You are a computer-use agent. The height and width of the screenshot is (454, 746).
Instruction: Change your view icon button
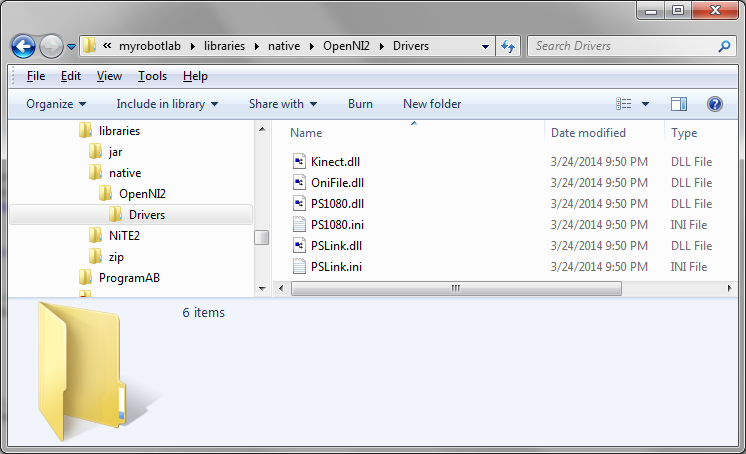coord(623,104)
